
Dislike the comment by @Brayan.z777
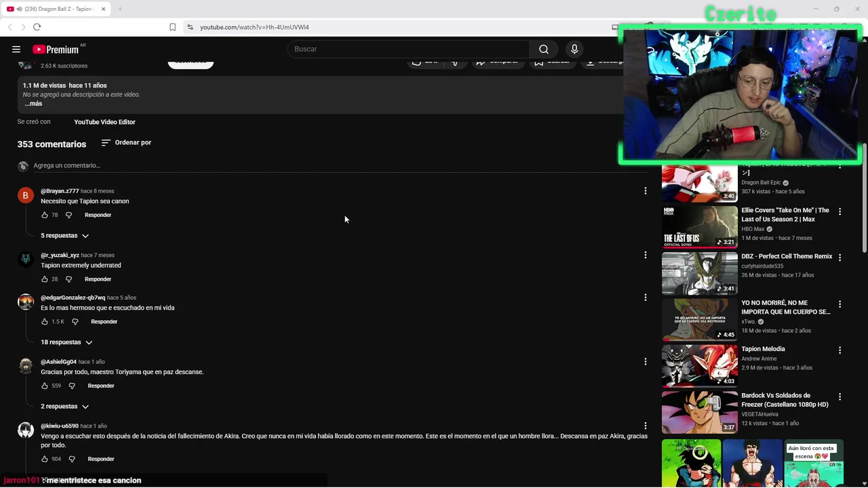(x=68, y=215)
